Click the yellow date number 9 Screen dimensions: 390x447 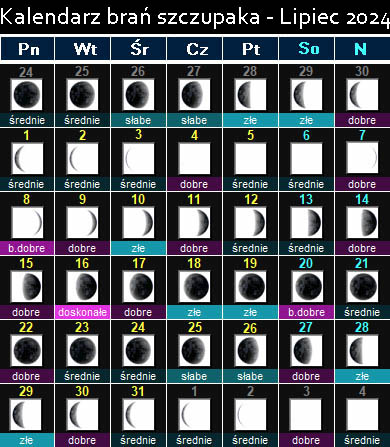click(x=82, y=199)
